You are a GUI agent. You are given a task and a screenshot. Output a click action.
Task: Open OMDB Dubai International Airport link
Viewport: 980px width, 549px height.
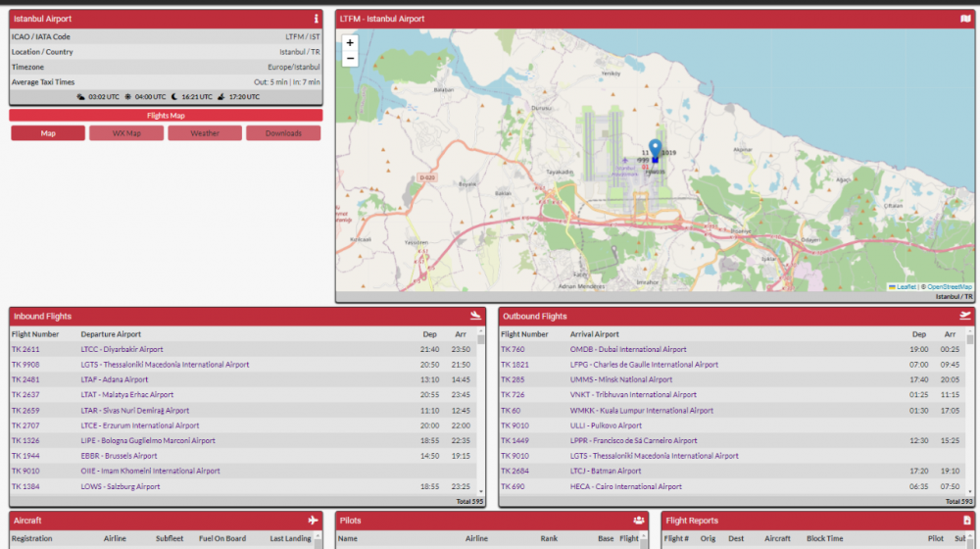coord(628,349)
